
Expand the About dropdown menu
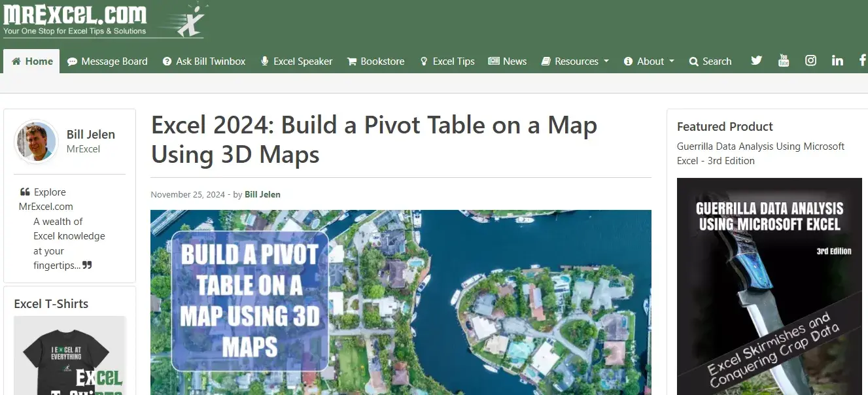point(649,61)
